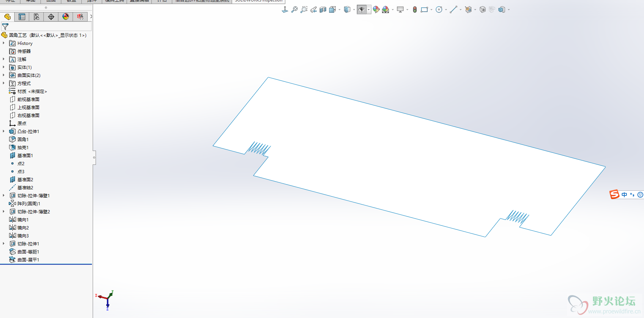Viewport: 644px width, 318px height.
Task: Expand the 曲面实体(2) surface bodies folder
Action: click(4, 75)
